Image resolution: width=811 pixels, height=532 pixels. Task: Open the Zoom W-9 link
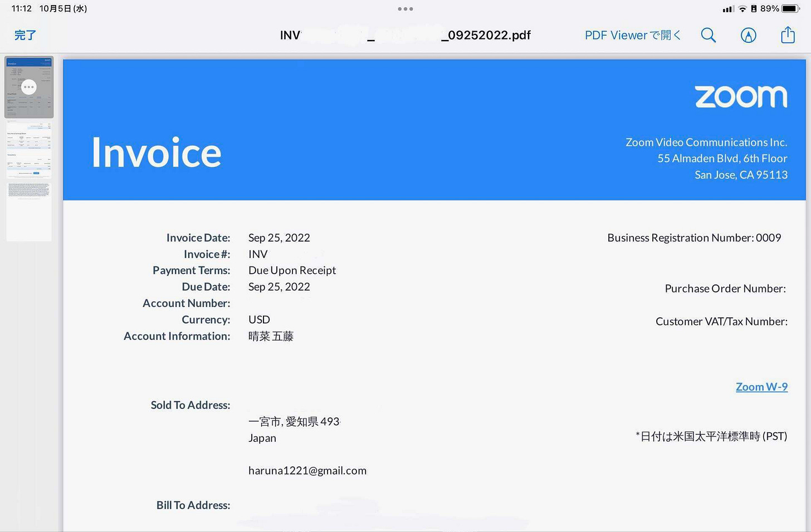[761, 387]
